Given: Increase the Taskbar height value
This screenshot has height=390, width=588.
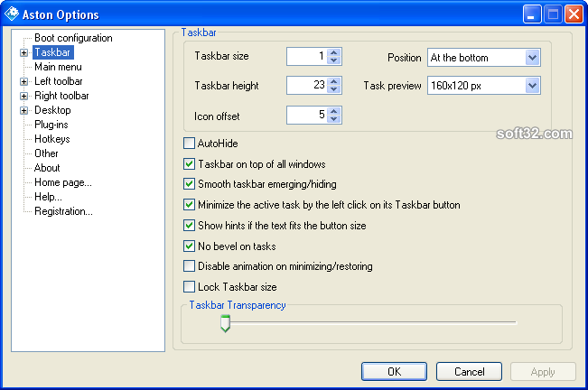Looking at the screenshot, I should [334, 81].
